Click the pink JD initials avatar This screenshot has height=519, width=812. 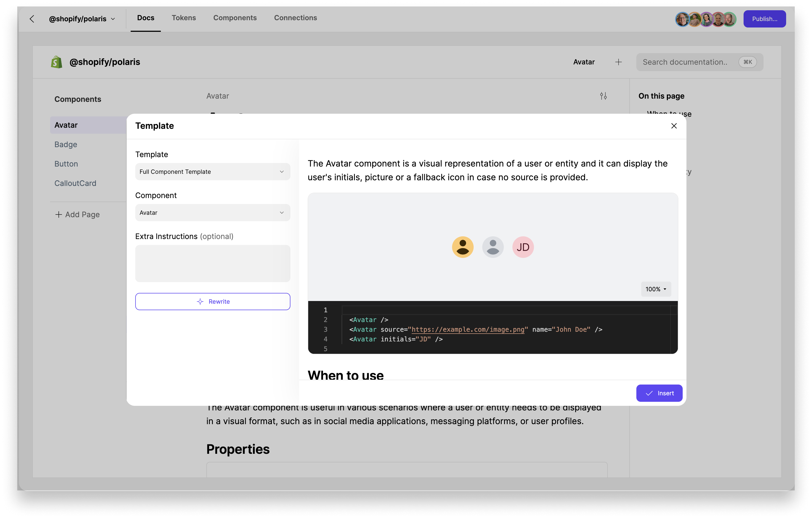coord(523,247)
